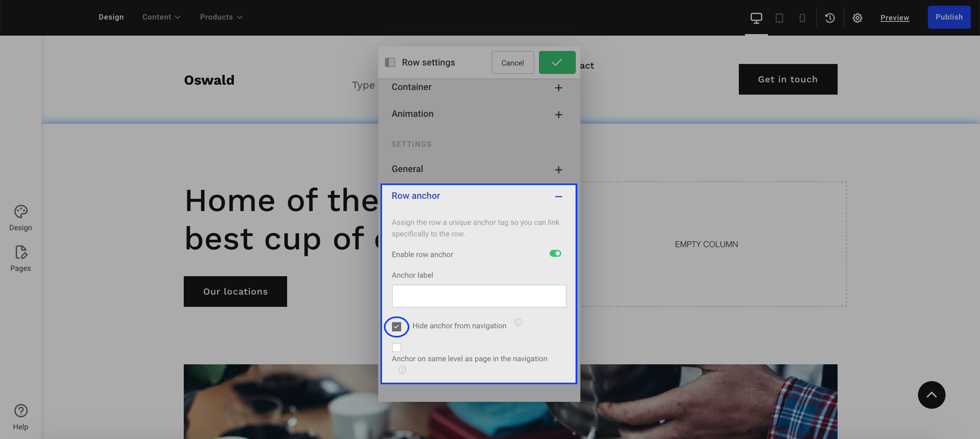Screen dimensions: 980x439
Task: Click the scroll-to-top arrow button
Action: tap(931, 395)
